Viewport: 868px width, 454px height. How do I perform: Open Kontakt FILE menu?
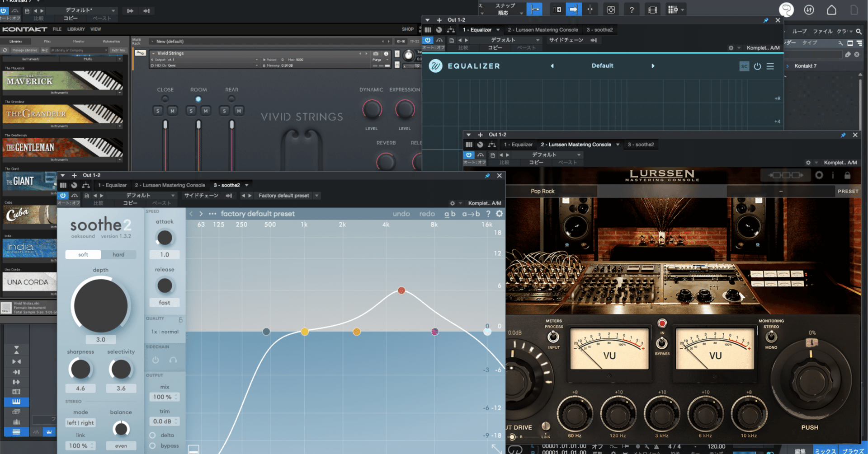(57, 29)
